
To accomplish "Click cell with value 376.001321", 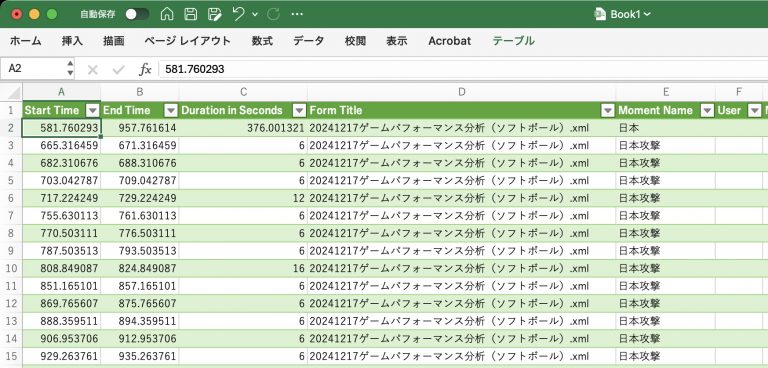I will 243,128.
